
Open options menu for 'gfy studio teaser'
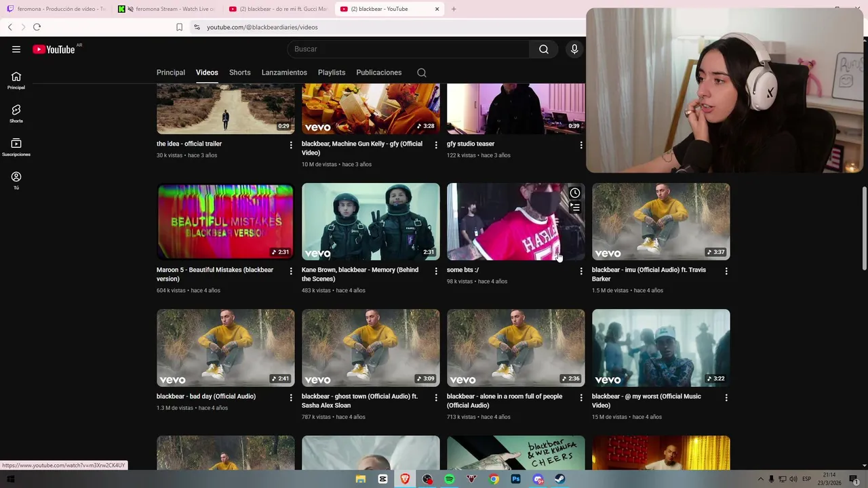581,145
